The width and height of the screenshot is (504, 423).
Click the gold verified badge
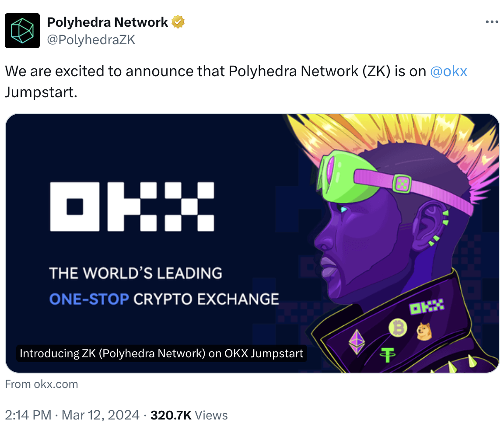178,21
